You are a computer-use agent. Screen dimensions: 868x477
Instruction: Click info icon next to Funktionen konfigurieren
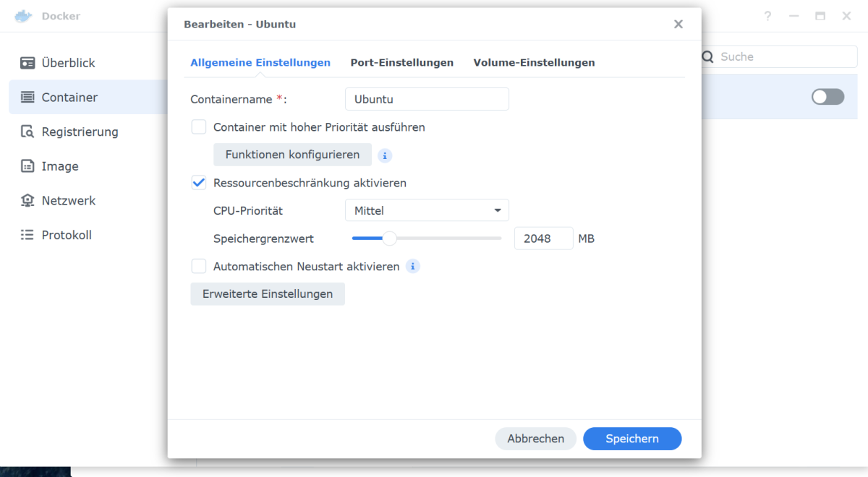point(385,155)
